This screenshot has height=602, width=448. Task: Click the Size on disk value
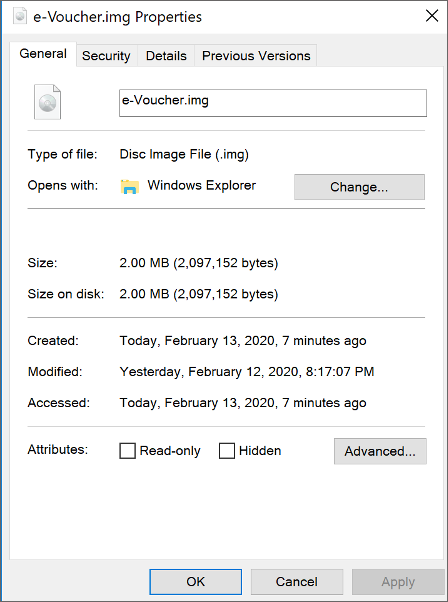pyautogui.click(x=199, y=294)
